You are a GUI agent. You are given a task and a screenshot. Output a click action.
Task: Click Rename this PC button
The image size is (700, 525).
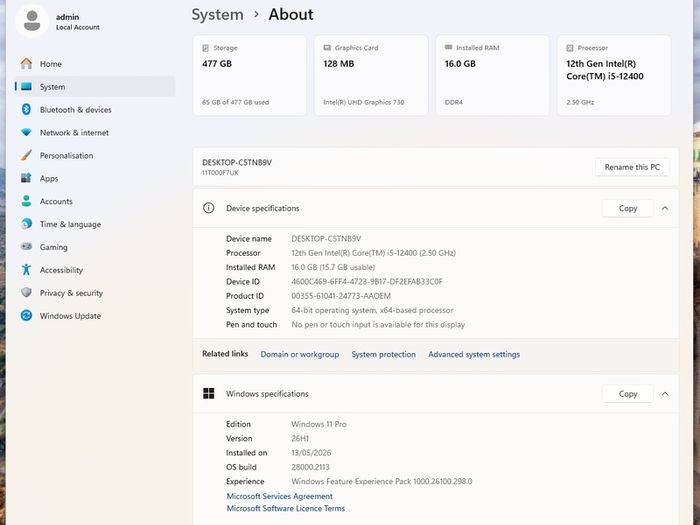coord(632,167)
